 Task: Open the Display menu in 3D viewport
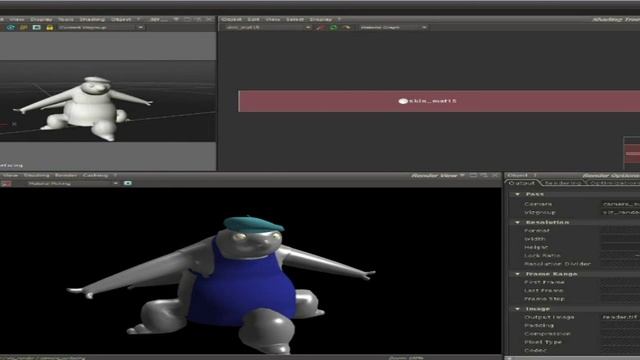42,19
